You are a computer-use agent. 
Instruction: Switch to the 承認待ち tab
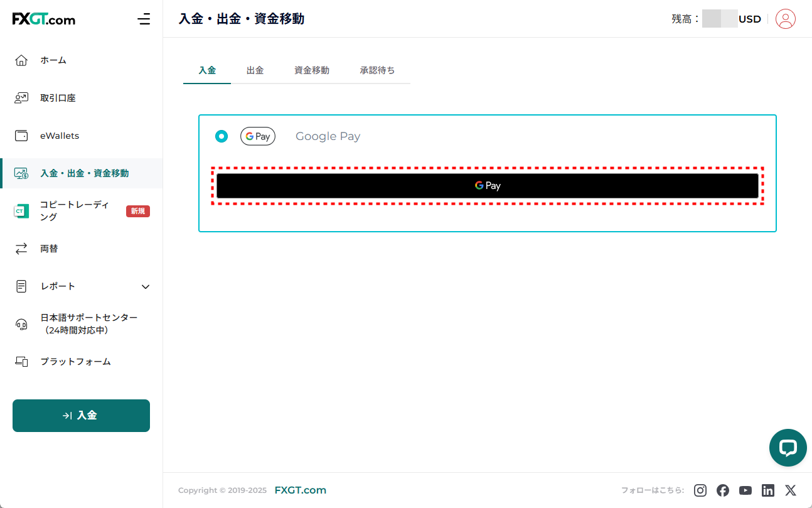click(x=377, y=70)
